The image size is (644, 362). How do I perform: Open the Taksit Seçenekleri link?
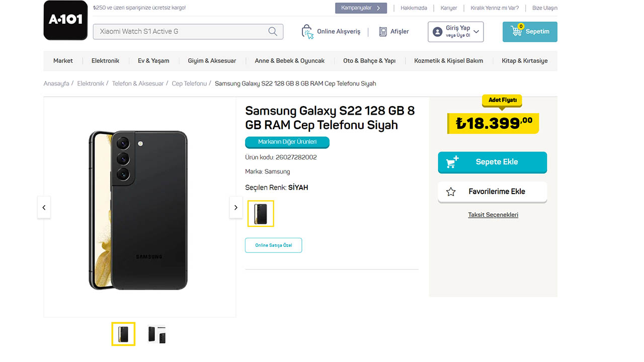point(493,215)
